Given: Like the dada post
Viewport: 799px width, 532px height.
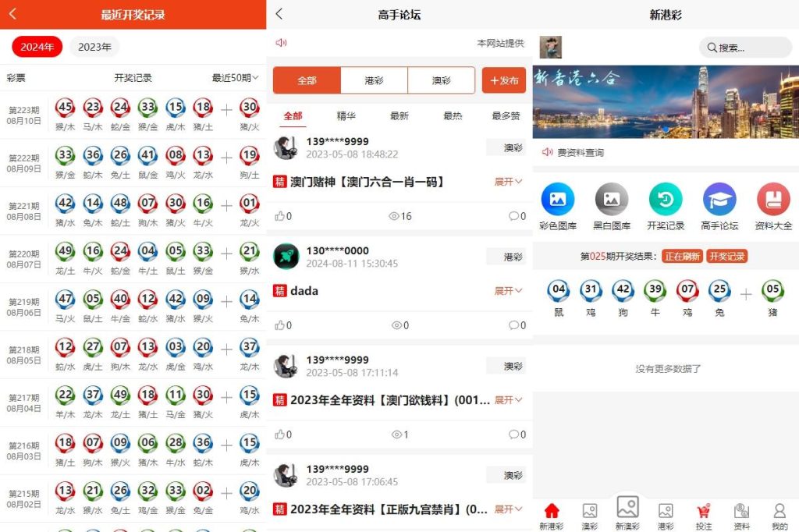Looking at the screenshot, I should (x=282, y=325).
